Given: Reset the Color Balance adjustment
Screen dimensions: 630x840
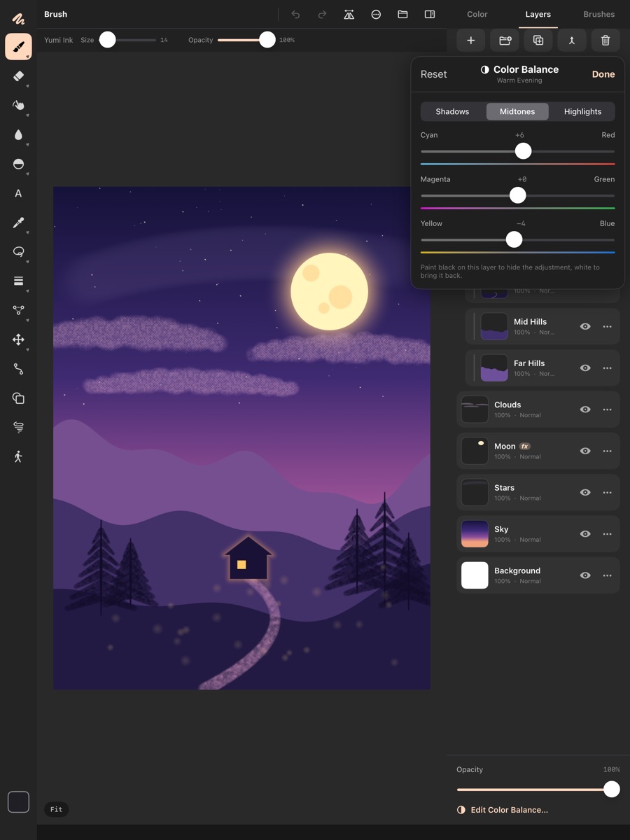Looking at the screenshot, I should (433, 74).
